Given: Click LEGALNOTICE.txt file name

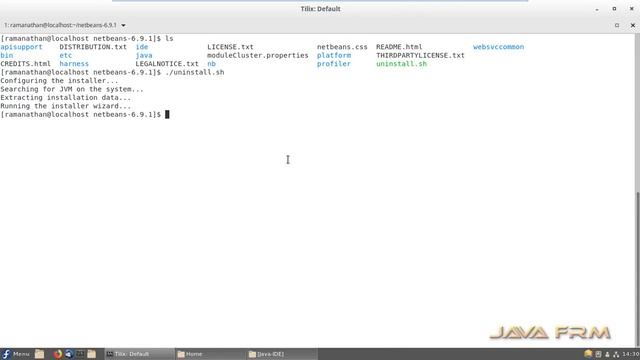Looking at the screenshot, I should [167, 64].
